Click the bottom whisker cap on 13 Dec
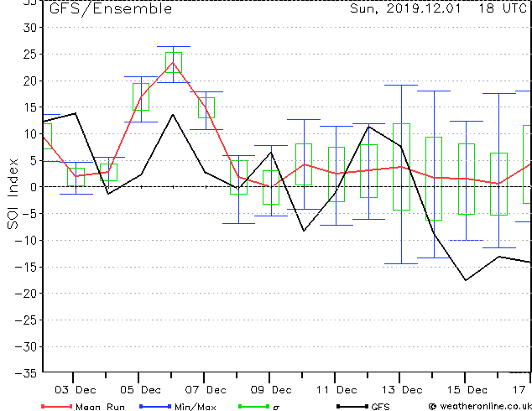This screenshot has height=411, width=532. [x=401, y=264]
